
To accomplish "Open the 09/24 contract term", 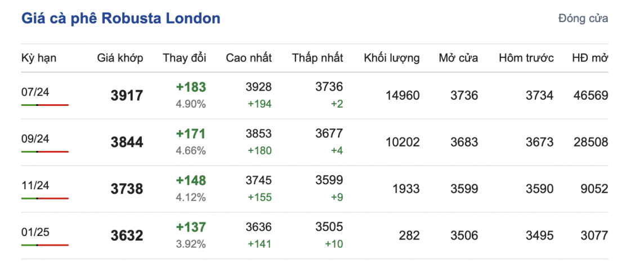I will pyautogui.click(x=35, y=139).
